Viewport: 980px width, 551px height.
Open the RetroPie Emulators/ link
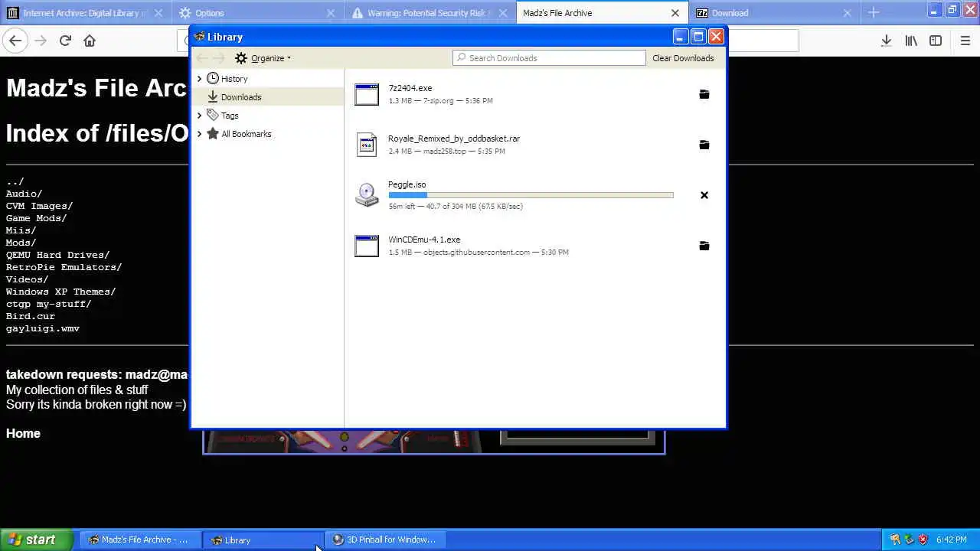coord(64,267)
